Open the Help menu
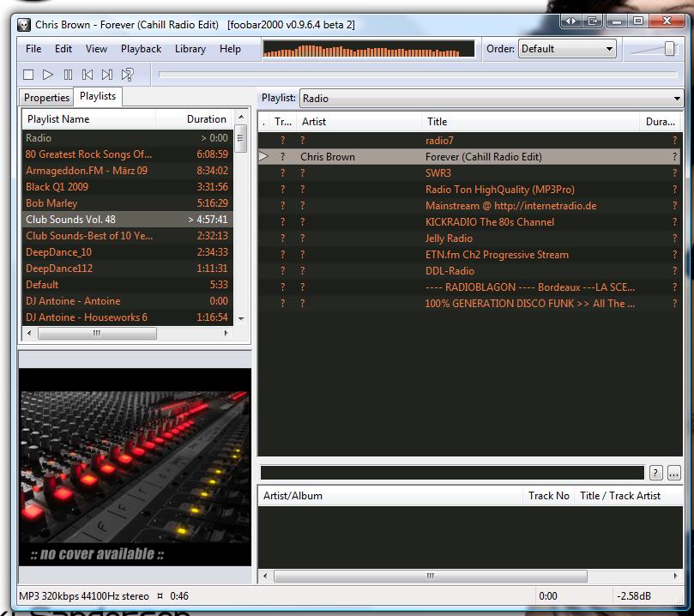The image size is (694, 616). [x=230, y=49]
